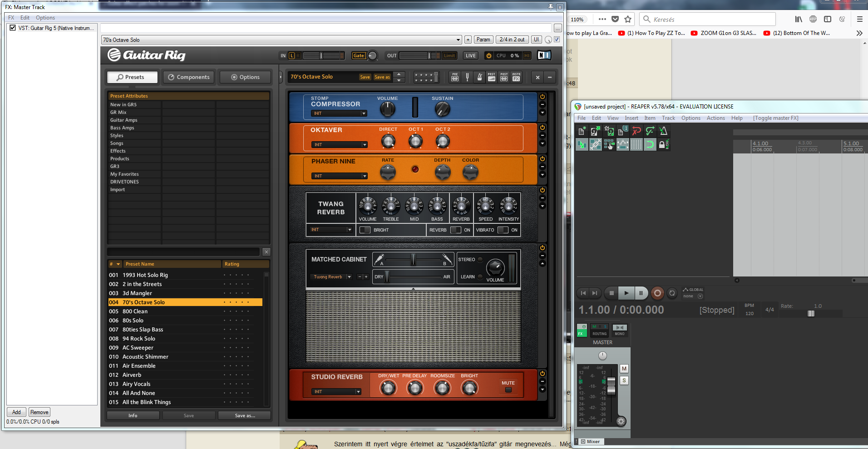Image resolution: width=868 pixels, height=449 pixels.
Task: Open Twang Reverb INIT preset dropdown
Action: pos(330,230)
